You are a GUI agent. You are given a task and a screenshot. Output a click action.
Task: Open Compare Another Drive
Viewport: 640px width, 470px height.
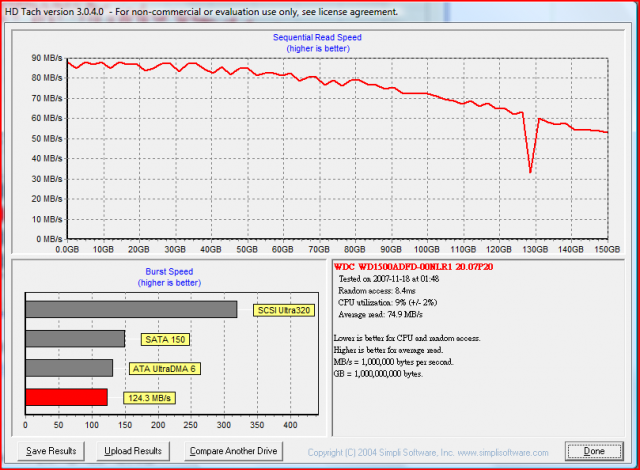point(233,451)
